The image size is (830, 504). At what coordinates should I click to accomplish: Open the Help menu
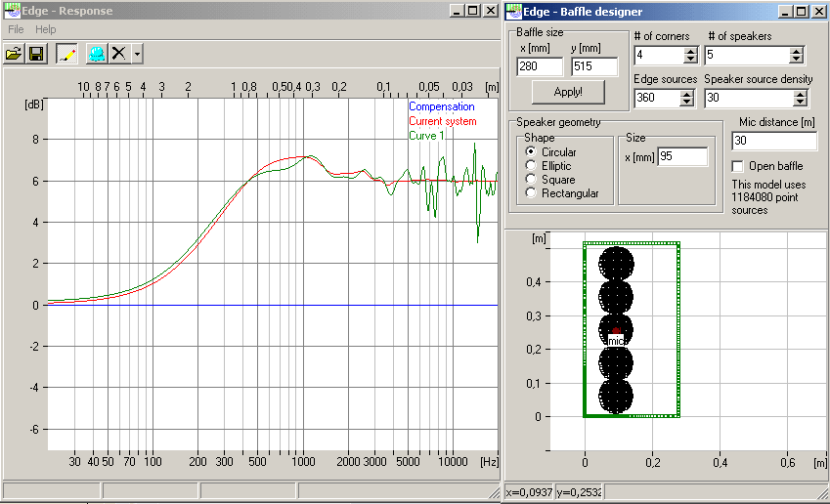point(46,29)
